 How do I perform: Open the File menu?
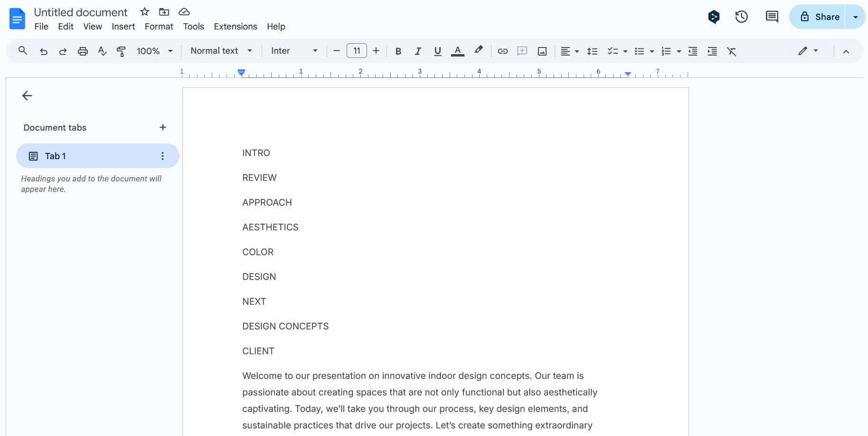point(41,27)
